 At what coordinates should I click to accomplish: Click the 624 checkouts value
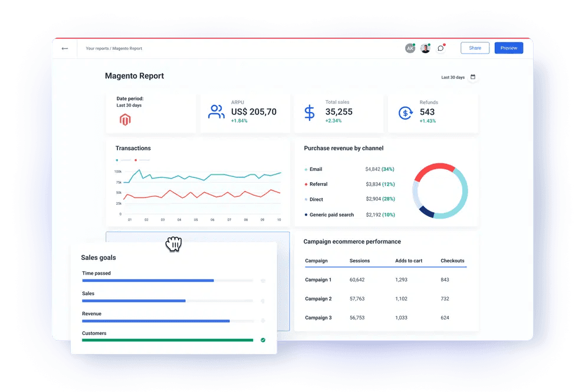(445, 318)
